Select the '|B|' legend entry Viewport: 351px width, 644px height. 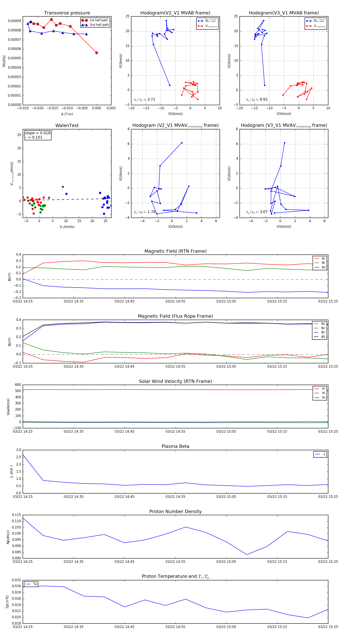(x=320, y=337)
